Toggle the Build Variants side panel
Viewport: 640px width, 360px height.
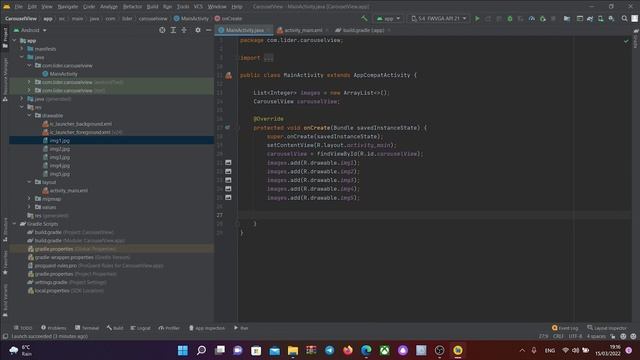(x=5, y=300)
